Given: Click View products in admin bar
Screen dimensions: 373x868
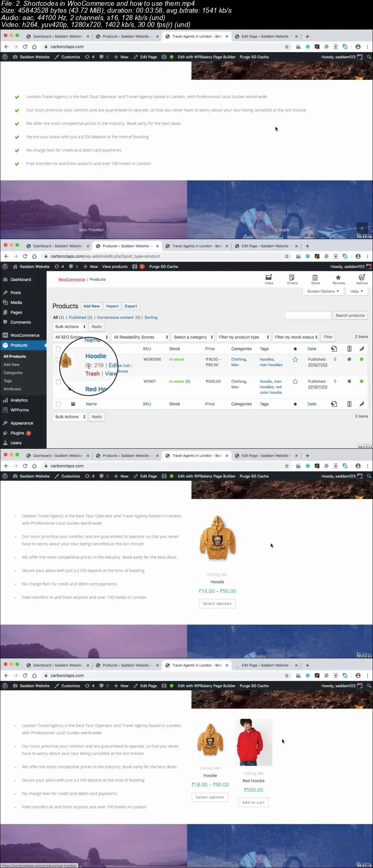Looking at the screenshot, I should (115, 266).
